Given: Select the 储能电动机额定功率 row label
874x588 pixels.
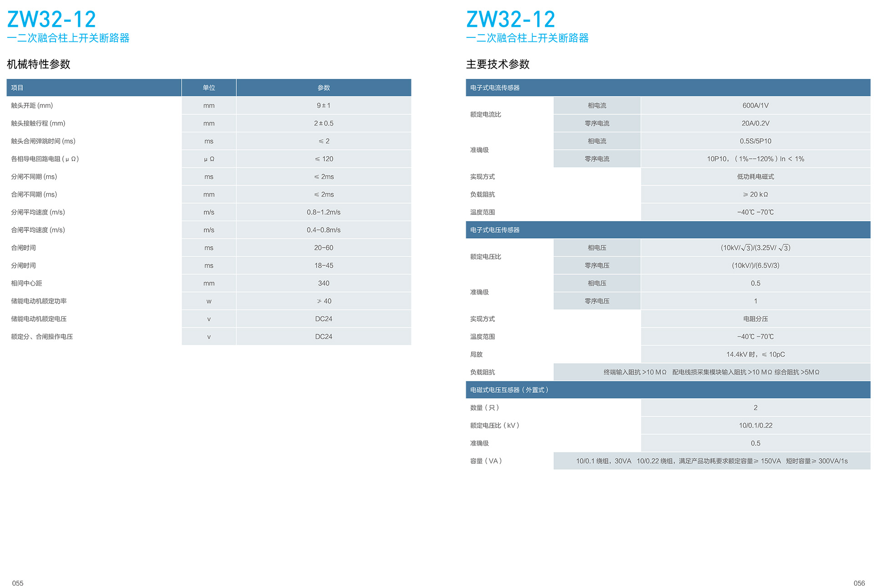Looking at the screenshot, I should 39,301.
